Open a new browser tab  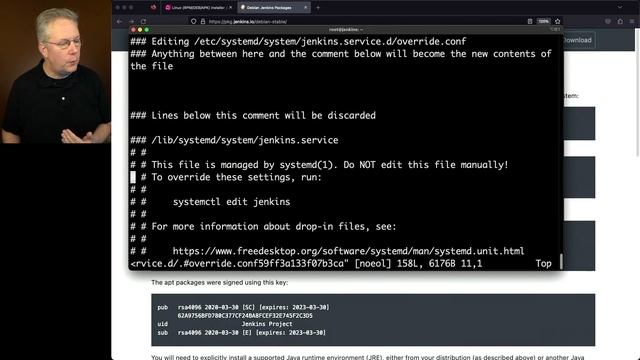318,7
